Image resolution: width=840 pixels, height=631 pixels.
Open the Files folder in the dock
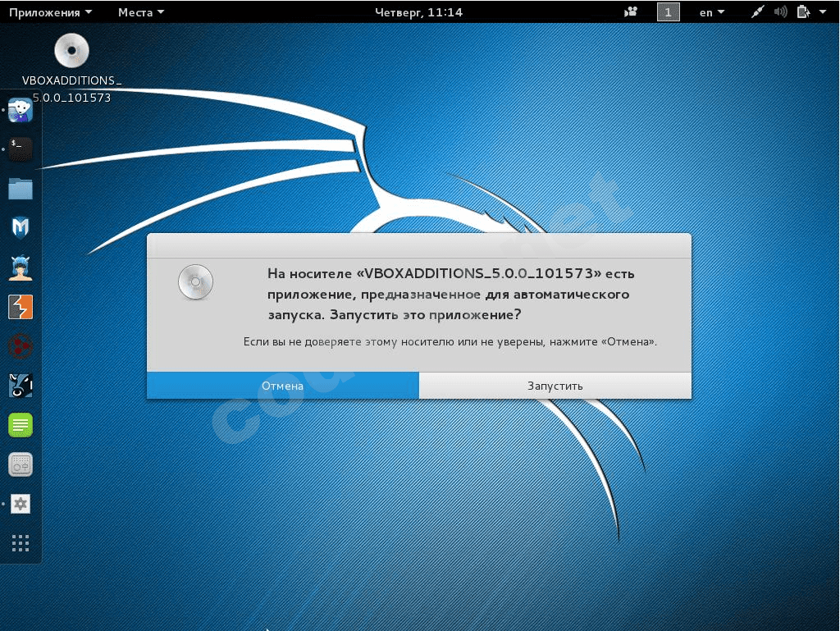coord(21,189)
